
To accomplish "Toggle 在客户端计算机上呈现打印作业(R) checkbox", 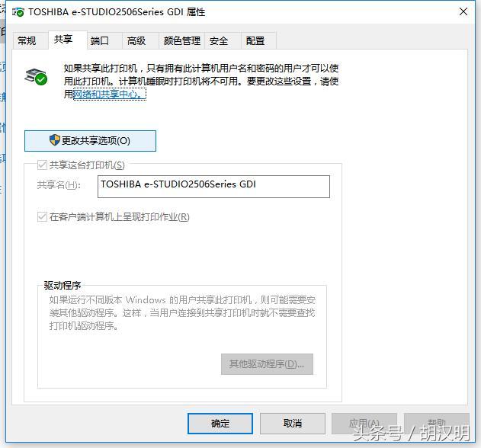I will [42, 217].
